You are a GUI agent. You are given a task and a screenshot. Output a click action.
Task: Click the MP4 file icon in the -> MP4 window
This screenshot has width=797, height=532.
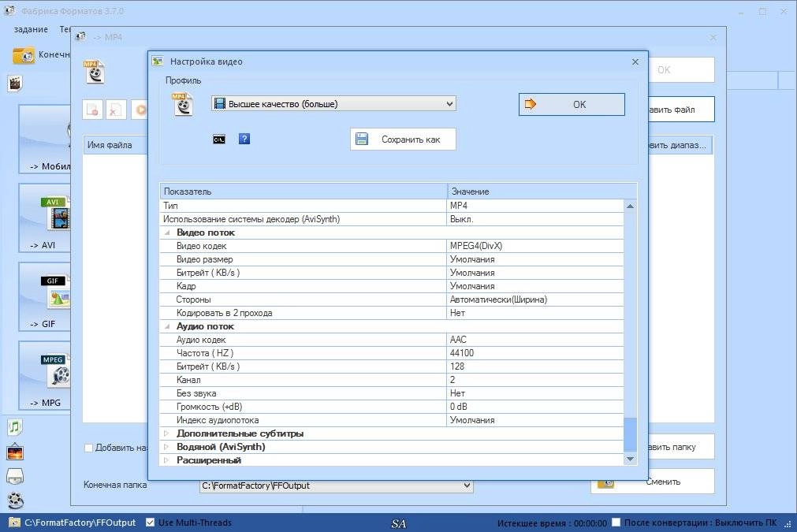click(x=94, y=72)
